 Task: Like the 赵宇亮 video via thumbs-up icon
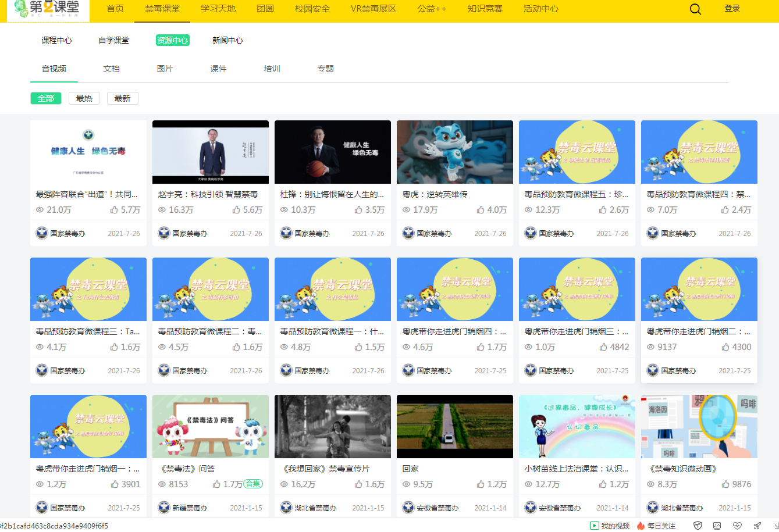click(x=237, y=210)
